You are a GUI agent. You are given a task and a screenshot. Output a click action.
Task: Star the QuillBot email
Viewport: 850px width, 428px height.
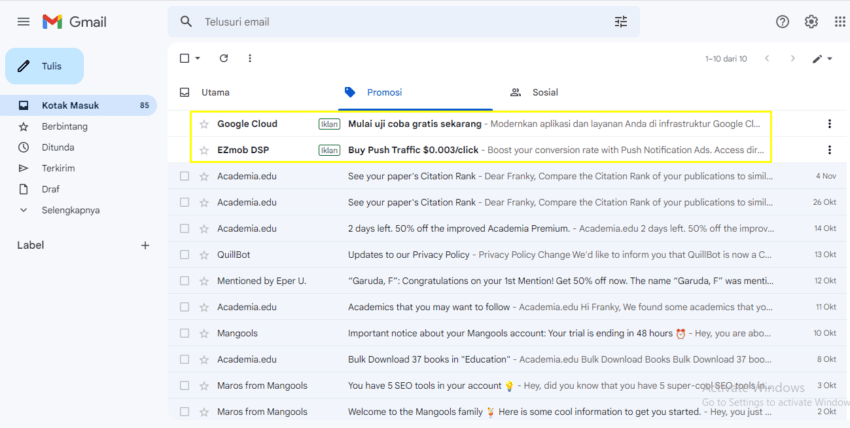(204, 255)
